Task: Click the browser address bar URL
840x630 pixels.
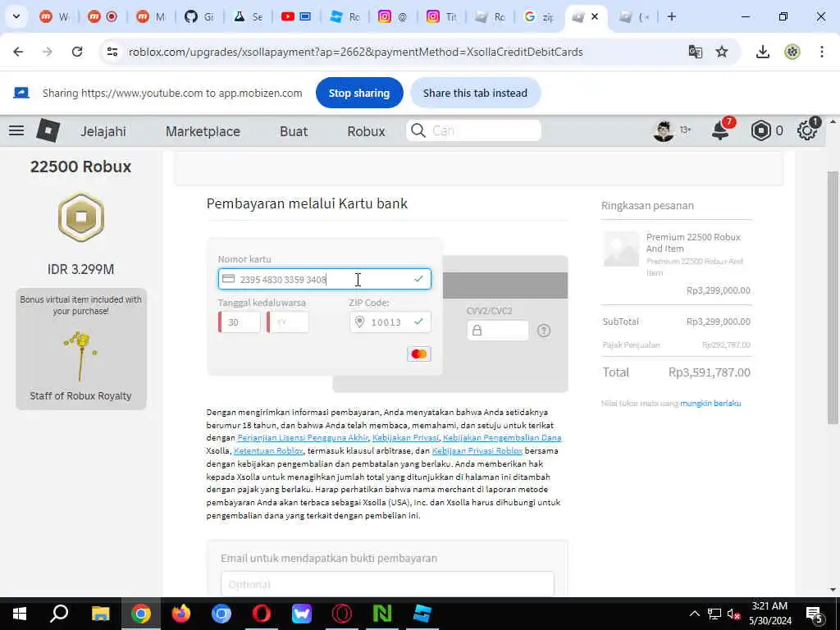Action: coord(356,52)
